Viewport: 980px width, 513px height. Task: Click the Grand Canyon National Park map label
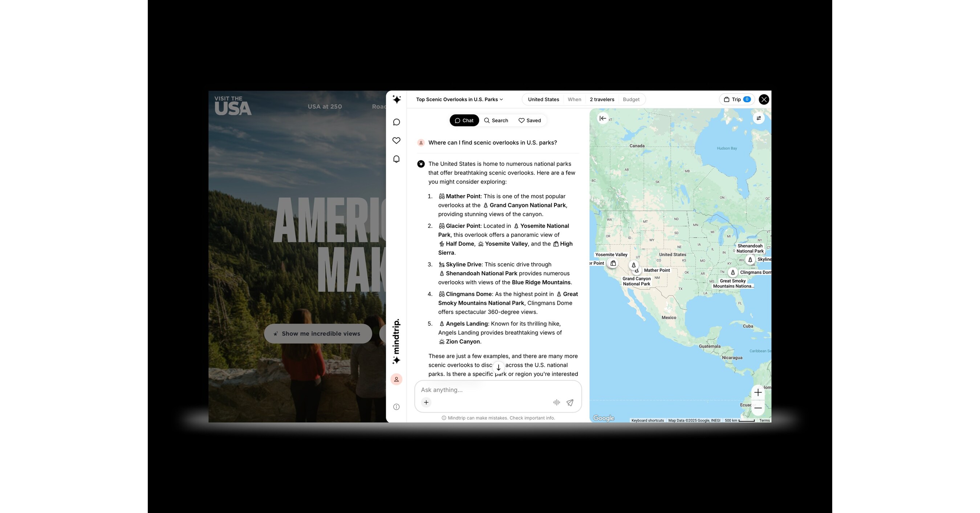[637, 281]
